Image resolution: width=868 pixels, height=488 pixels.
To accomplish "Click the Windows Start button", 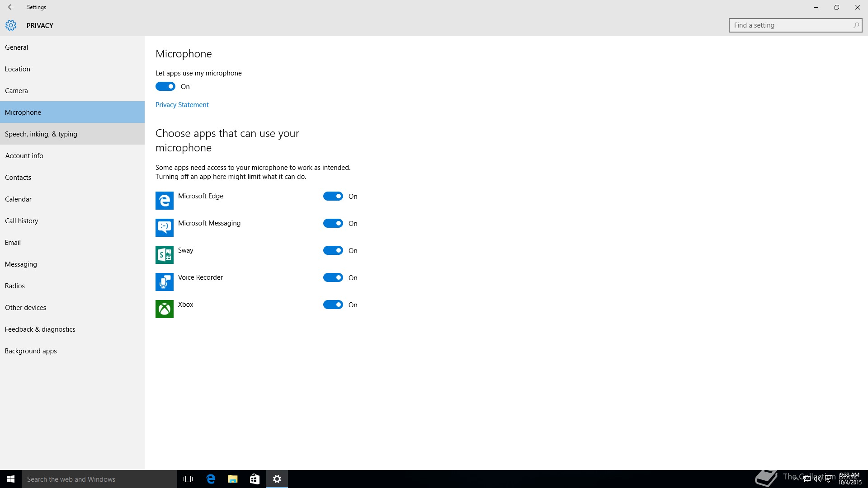I will pos(11,479).
